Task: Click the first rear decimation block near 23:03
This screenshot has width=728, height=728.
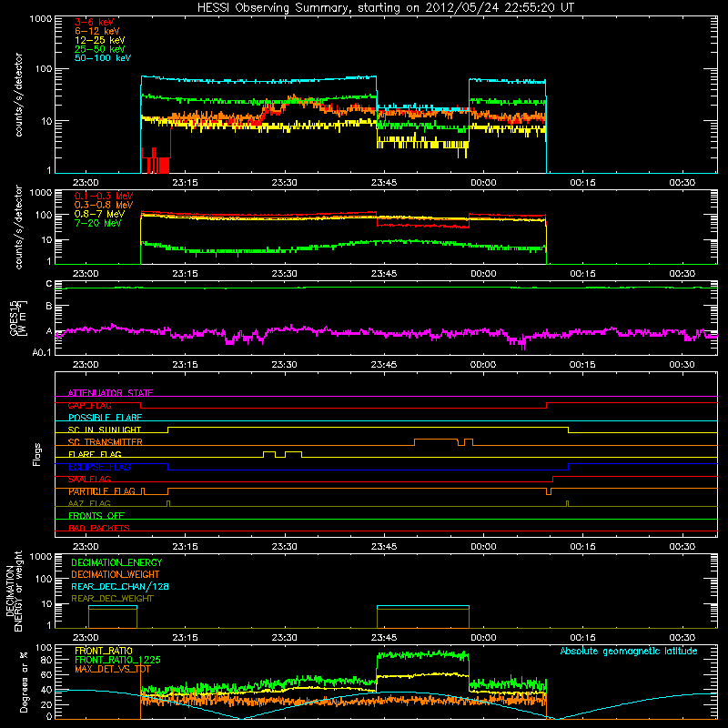Action: pos(113,617)
